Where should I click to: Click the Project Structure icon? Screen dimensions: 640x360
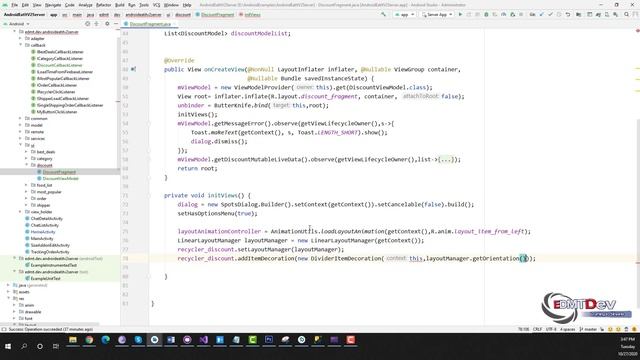[x=578, y=15]
